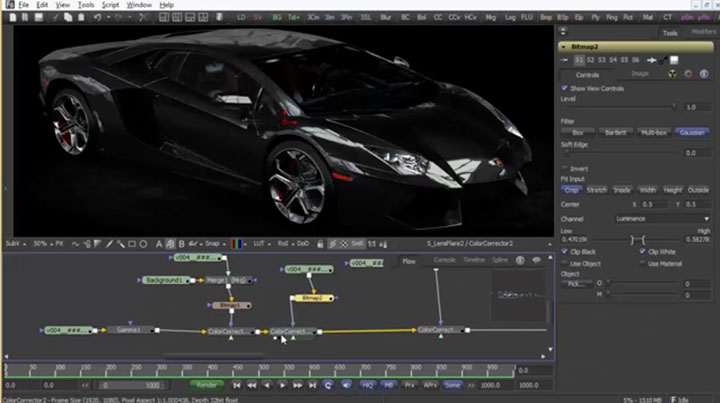The width and height of the screenshot is (720, 403).
Task: Open the Channel Luminance dropdown
Action: click(x=662, y=218)
